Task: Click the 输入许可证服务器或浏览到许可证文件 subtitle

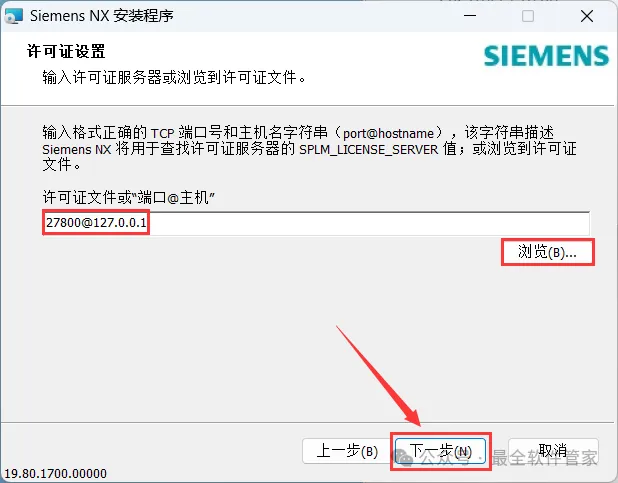Action: pyautogui.click(x=174, y=77)
